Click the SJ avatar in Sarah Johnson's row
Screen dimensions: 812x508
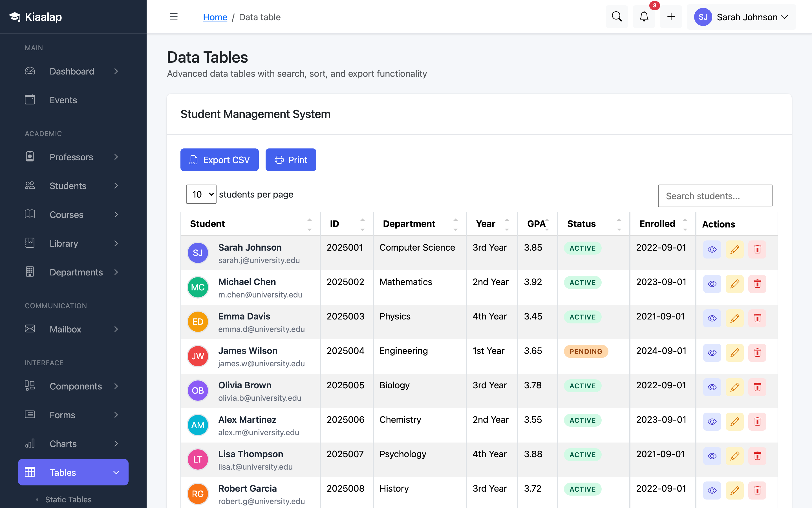[x=198, y=253]
